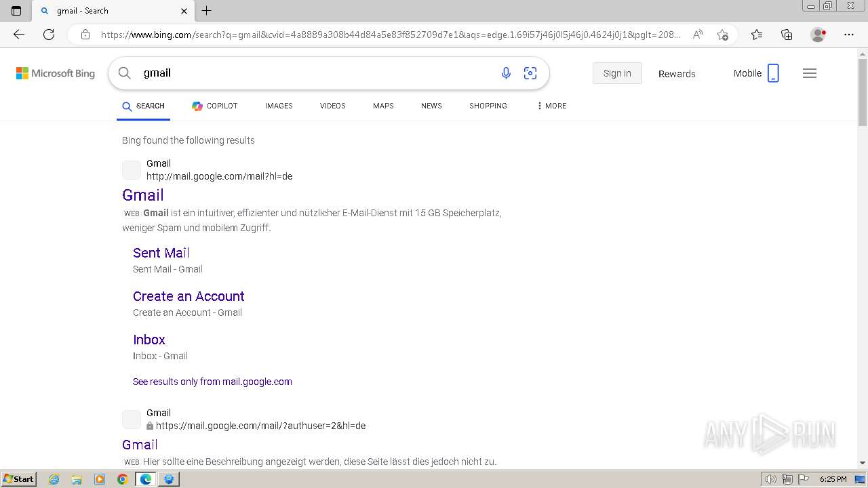This screenshot has height=488, width=868.
Task: Click the browser back arrow
Action: coord(19,35)
